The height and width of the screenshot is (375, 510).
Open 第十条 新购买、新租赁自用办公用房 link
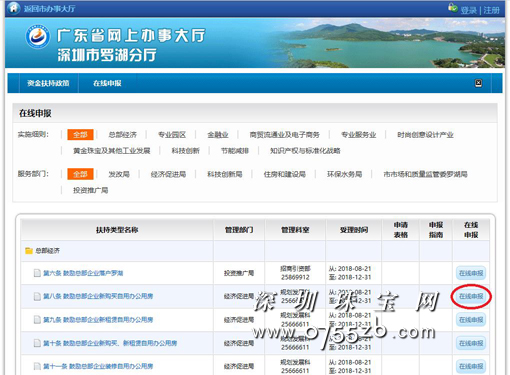point(110,343)
